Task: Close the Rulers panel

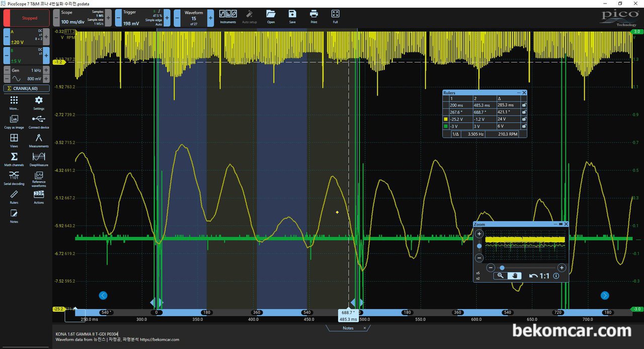Action: (524, 93)
